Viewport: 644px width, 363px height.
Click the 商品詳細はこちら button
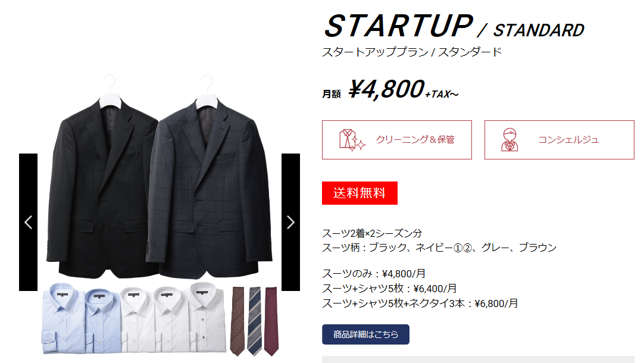(365, 334)
